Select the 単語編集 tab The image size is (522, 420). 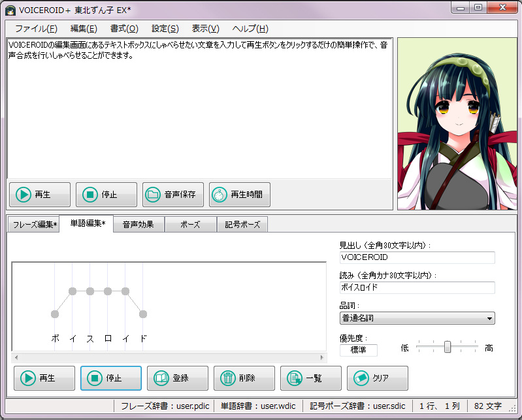[x=86, y=223]
